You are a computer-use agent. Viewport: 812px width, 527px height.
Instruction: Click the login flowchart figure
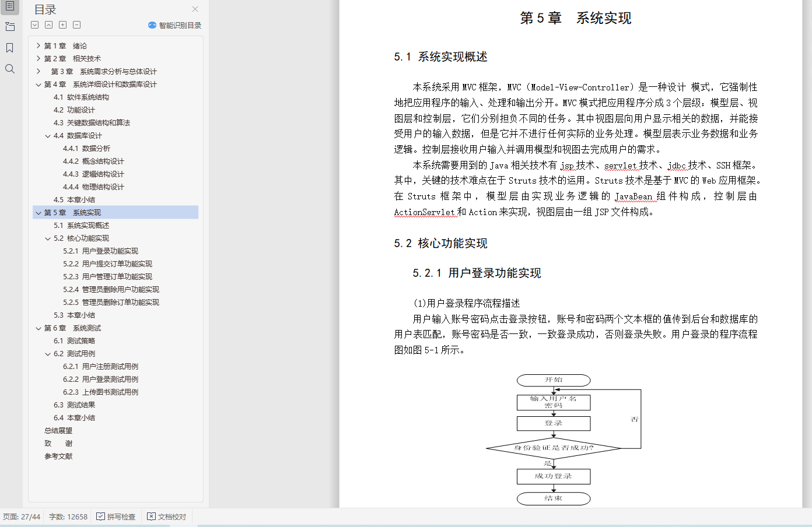(563, 440)
